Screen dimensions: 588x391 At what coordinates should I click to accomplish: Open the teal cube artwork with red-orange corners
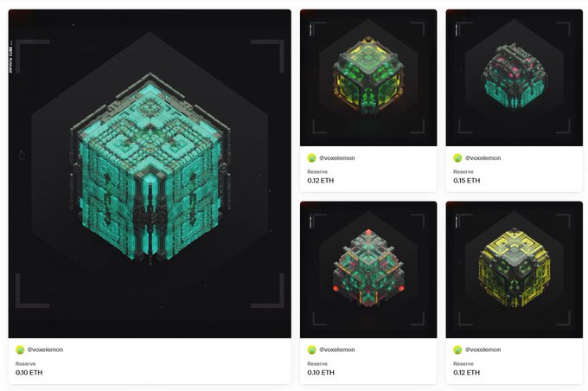[x=368, y=270]
